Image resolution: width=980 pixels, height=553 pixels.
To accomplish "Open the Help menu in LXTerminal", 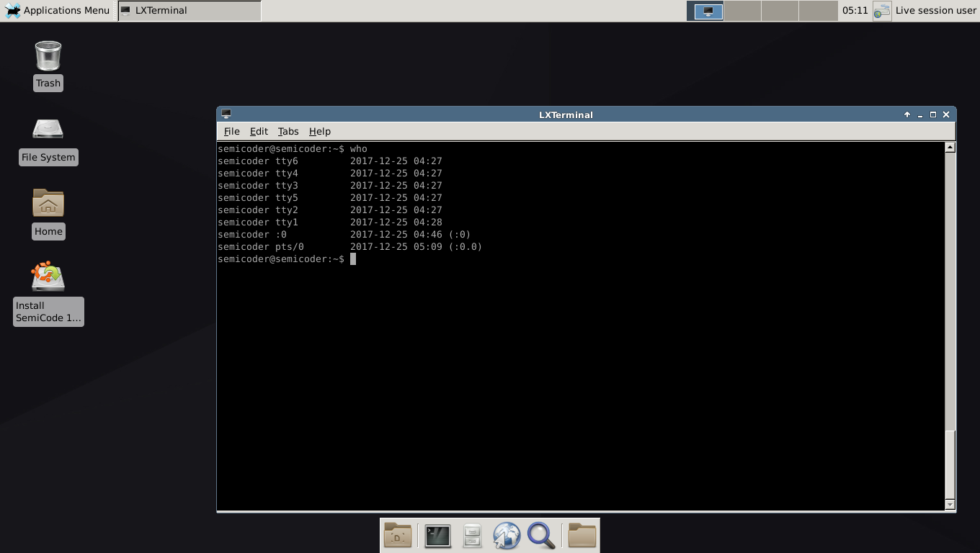I will 319,131.
